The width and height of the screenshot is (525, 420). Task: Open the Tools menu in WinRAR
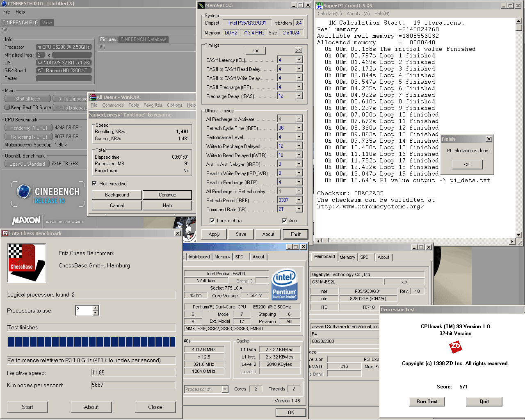point(134,105)
